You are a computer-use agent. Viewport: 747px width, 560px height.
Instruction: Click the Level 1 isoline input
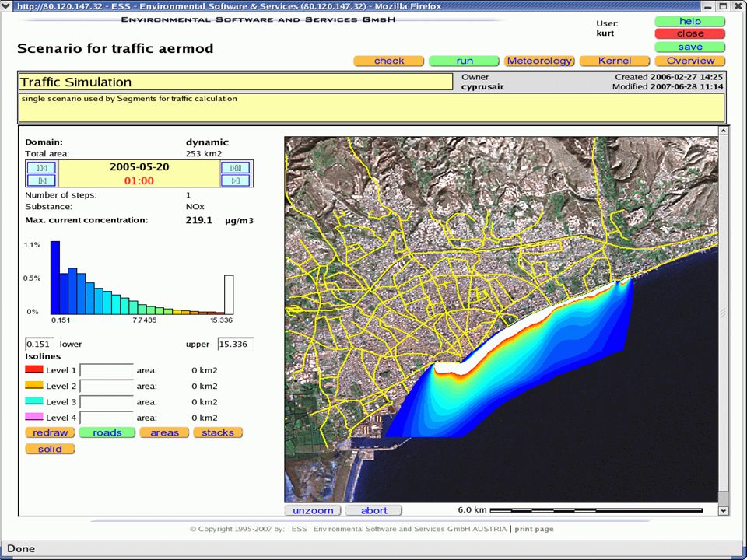(107, 370)
